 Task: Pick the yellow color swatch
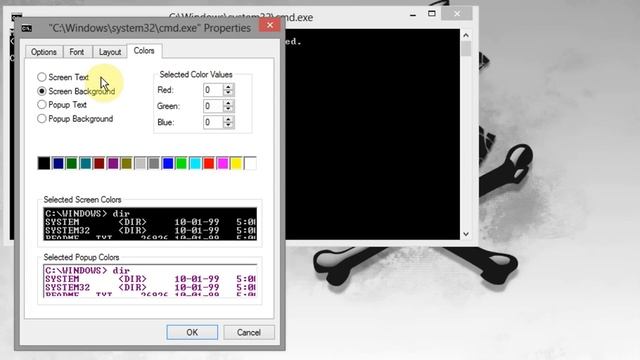point(236,163)
